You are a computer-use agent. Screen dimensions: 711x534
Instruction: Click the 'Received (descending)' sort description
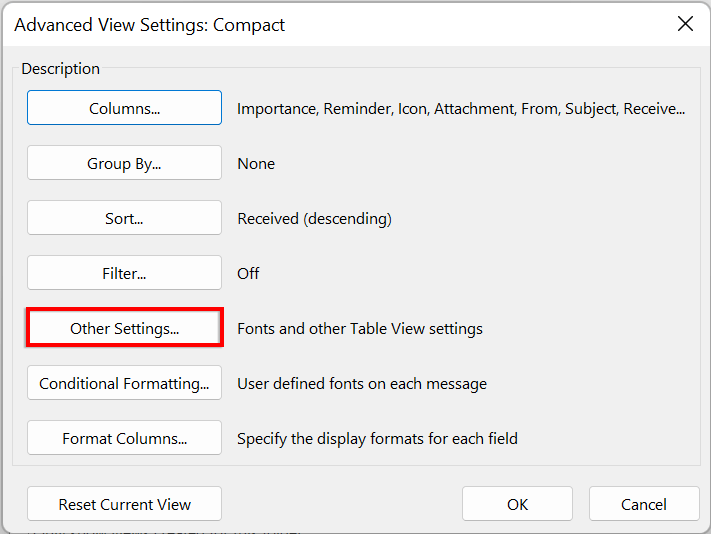[x=314, y=219]
